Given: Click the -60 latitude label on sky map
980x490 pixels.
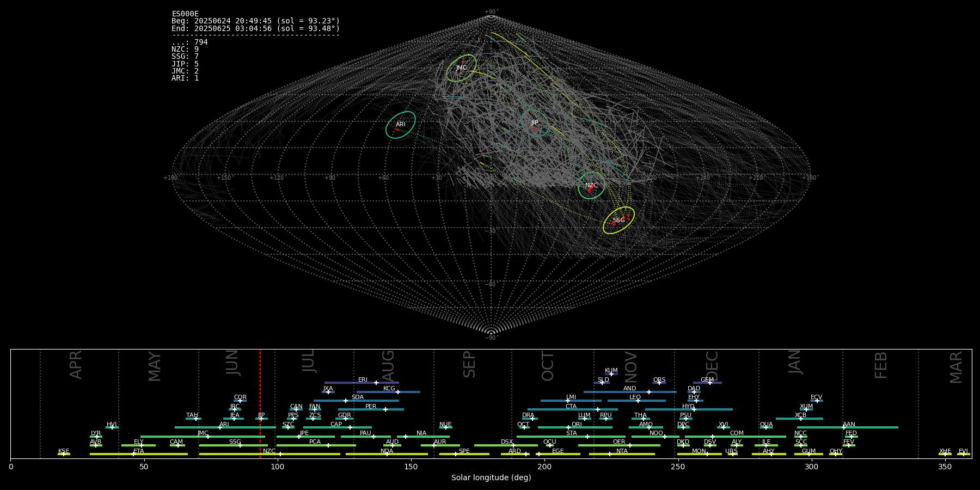Looking at the screenshot, I should (491, 284).
